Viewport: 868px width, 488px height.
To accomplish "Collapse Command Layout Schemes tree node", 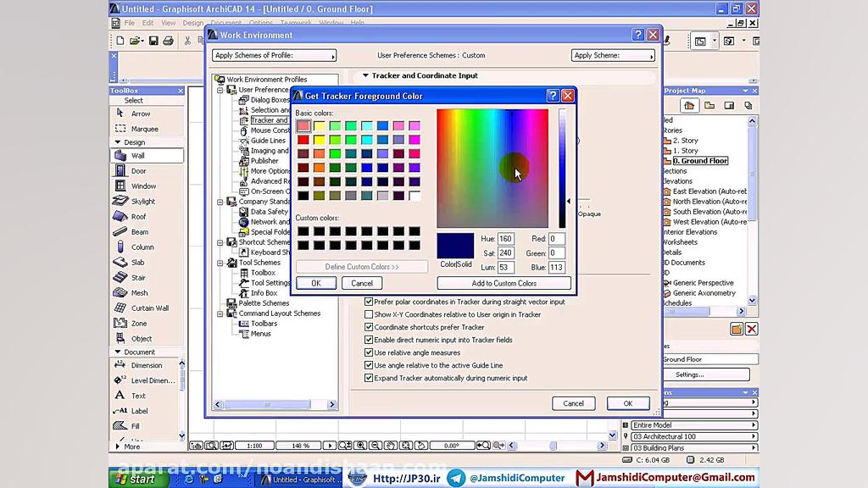I will [x=220, y=313].
